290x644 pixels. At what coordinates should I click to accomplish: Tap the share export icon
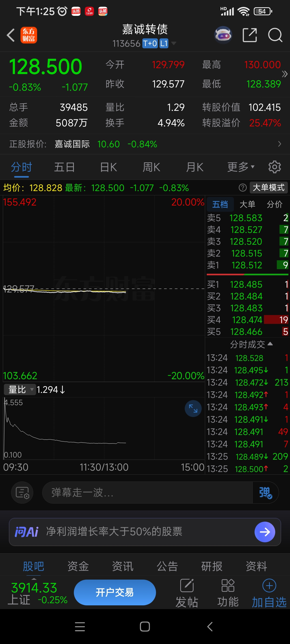tap(250, 35)
